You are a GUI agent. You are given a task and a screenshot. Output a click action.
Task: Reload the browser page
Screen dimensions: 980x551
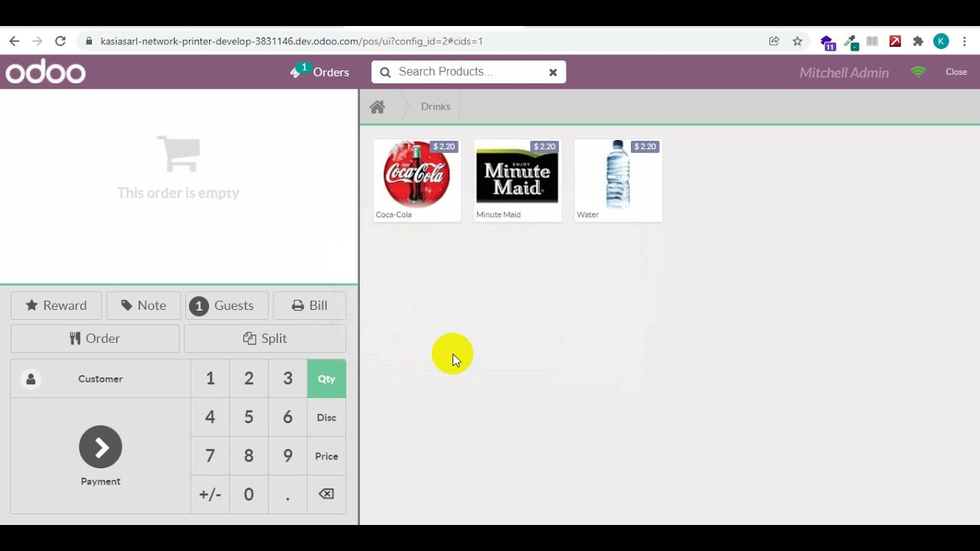point(60,41)
